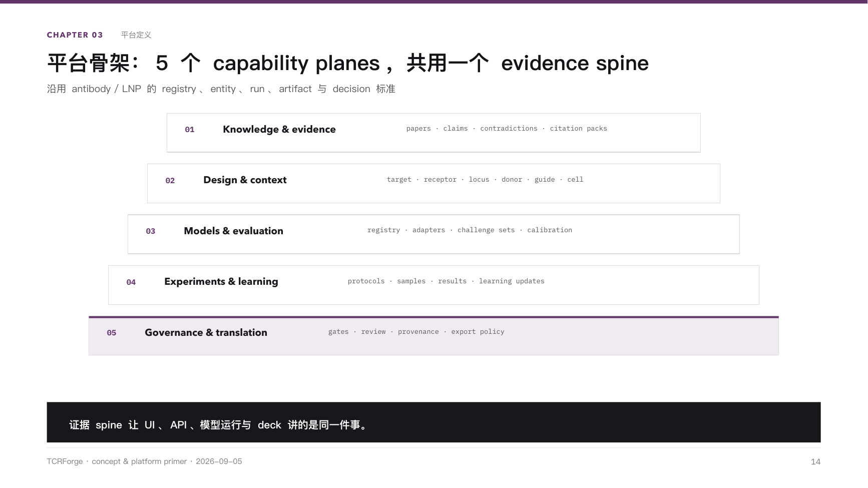
Task: Click the dark banner sentence about 证据 spine
Action: point(219,425)
